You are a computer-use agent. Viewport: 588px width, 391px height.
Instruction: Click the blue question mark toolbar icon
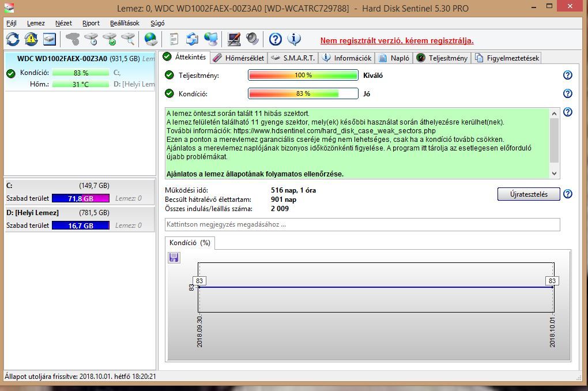coord(276,39)
